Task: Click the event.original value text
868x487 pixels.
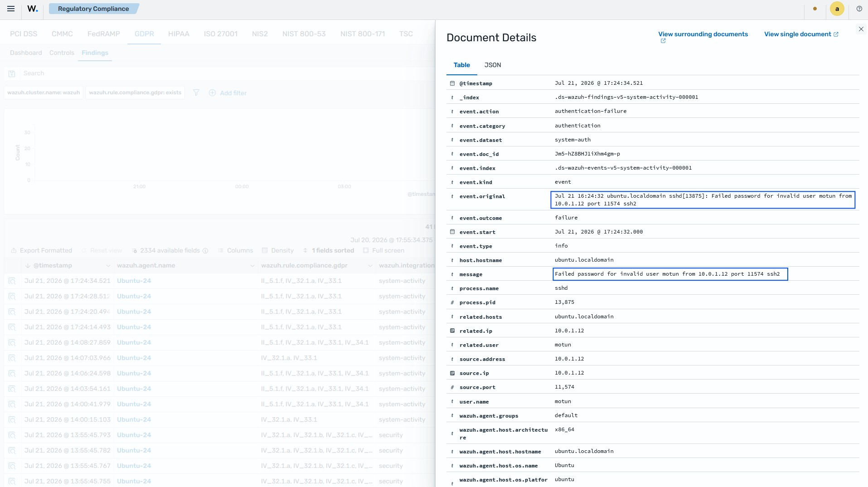Action: (x=703, y=200)
